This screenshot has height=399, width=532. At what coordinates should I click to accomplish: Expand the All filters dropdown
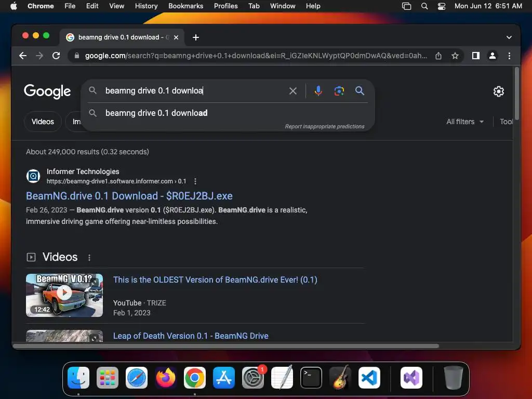pos(465,122)
